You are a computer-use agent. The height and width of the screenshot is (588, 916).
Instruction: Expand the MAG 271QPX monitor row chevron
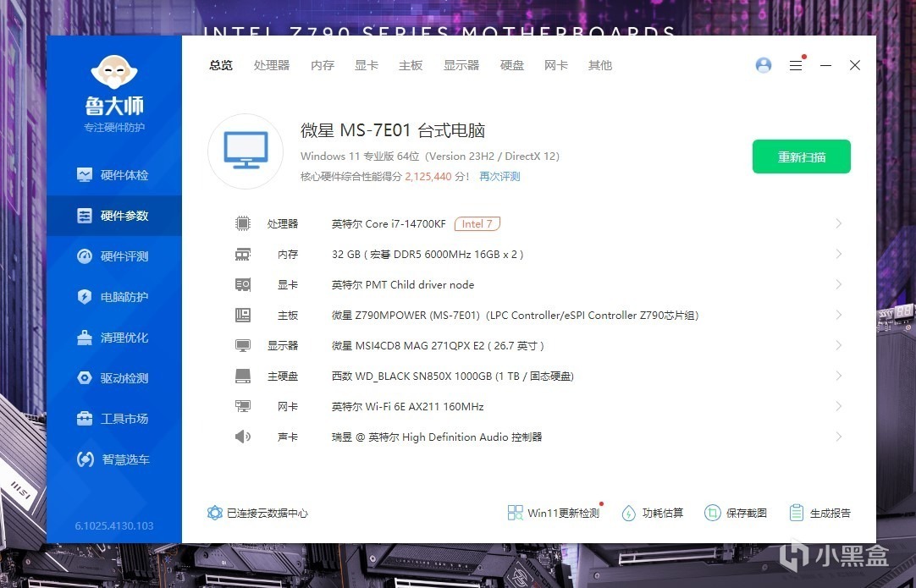pos(838,345)
